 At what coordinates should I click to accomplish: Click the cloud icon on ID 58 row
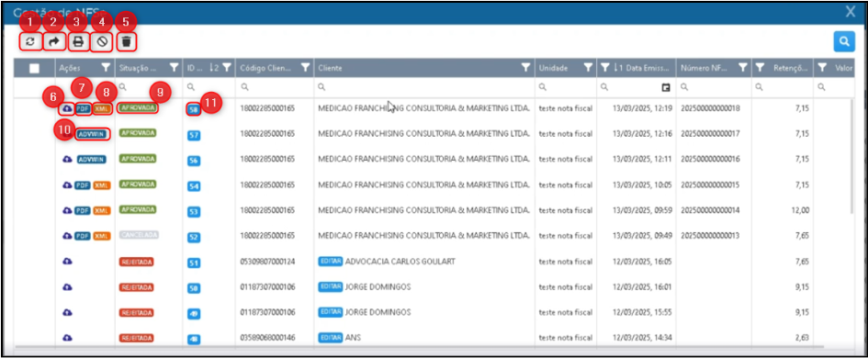pos(67,109)
